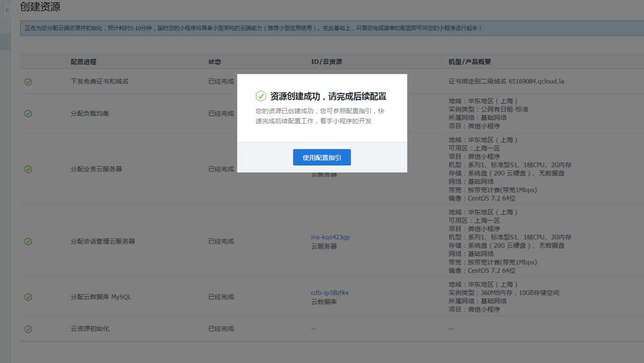Open the cdb-qr08zfkx database link
The width and height of the screenshot is (644, 363).
[330, 293]
